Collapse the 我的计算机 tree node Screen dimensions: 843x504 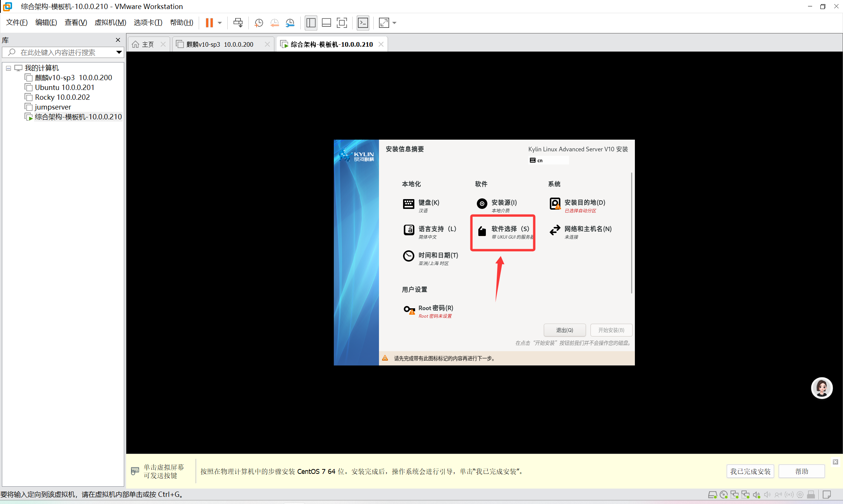[8, 68]
